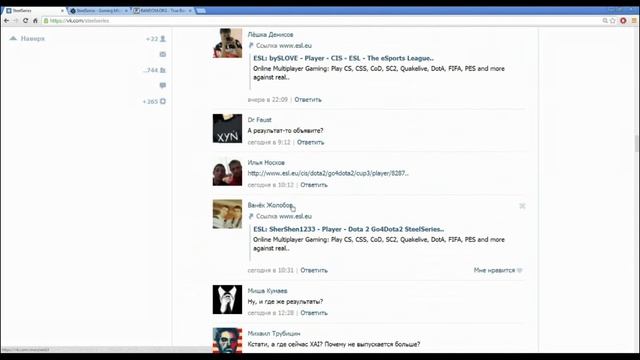Open Ванёк Жолобов's profile name
Viewport: 640px width, 360px height.
(x=270, y=205)
